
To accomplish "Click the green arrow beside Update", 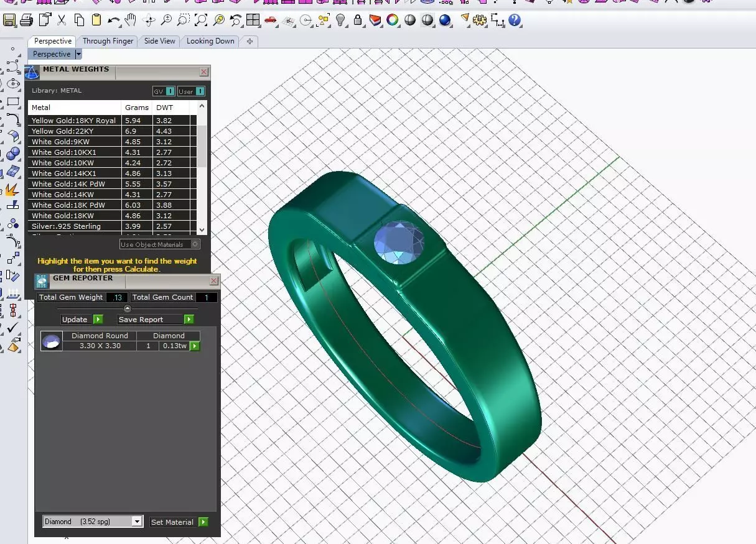I will (98, 320).
